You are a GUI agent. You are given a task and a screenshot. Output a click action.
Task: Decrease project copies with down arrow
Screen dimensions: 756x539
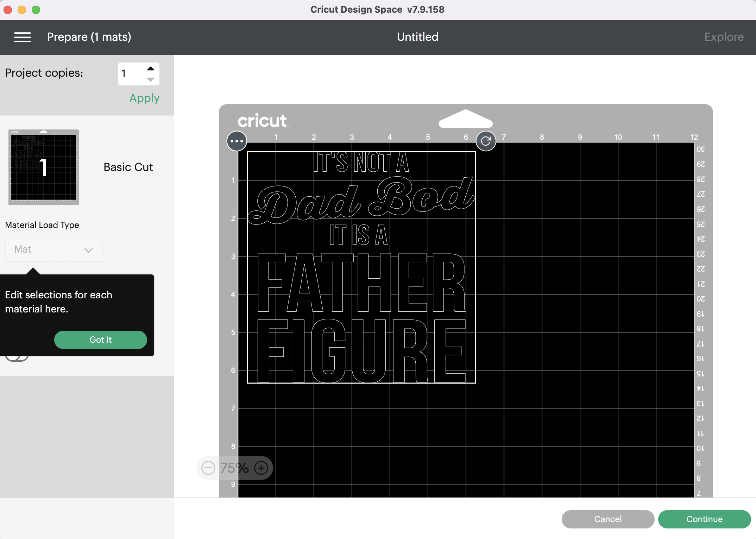151,80
